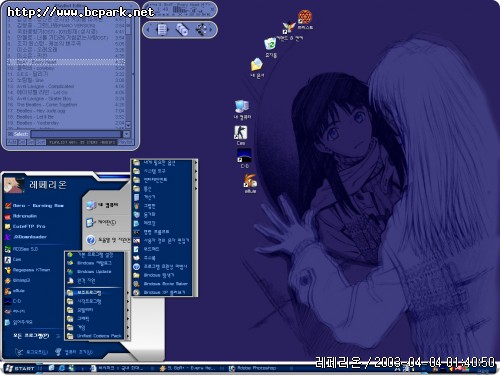The height and width of the screenshot is (375, 500).
Task: Launch ACDSee 5.0 from Start menu
Action: (21, 249)
